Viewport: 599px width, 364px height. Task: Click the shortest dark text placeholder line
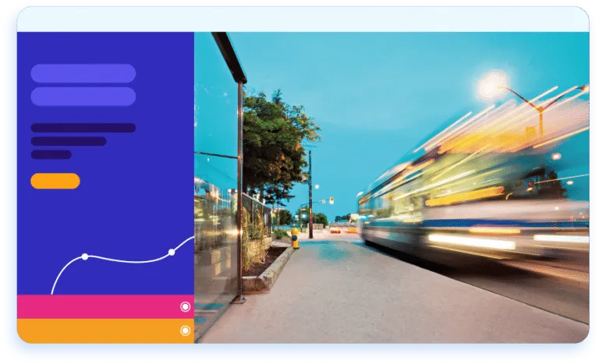[x=51, y=154]
